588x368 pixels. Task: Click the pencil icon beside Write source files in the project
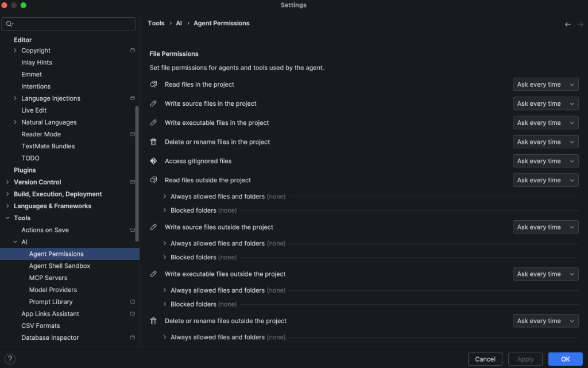(x=153, y=103)
